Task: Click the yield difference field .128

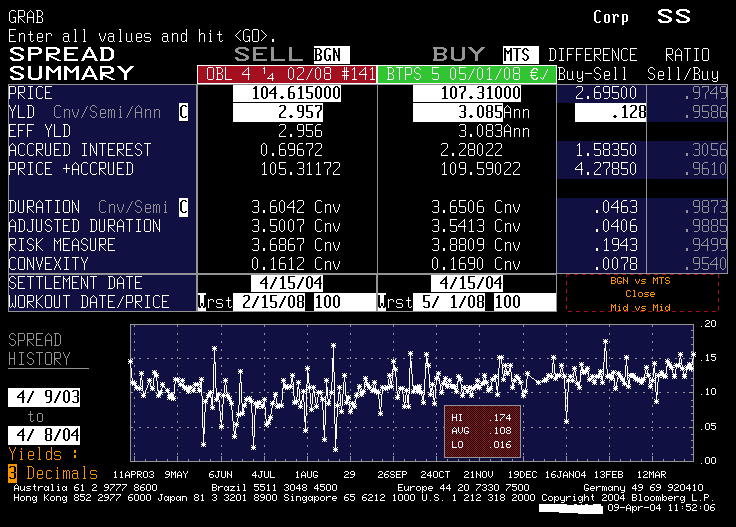Action: coord(609,112)
